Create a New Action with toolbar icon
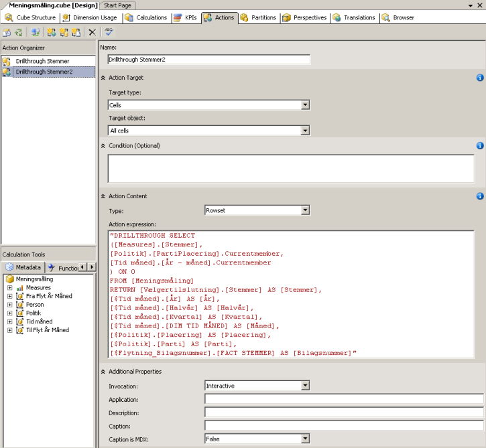 click(52, 32)
